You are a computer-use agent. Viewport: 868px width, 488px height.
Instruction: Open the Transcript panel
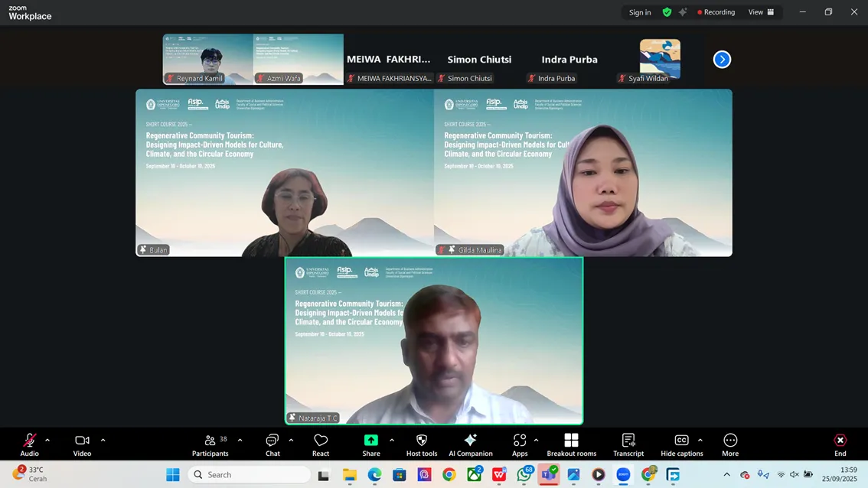[628, 444]
